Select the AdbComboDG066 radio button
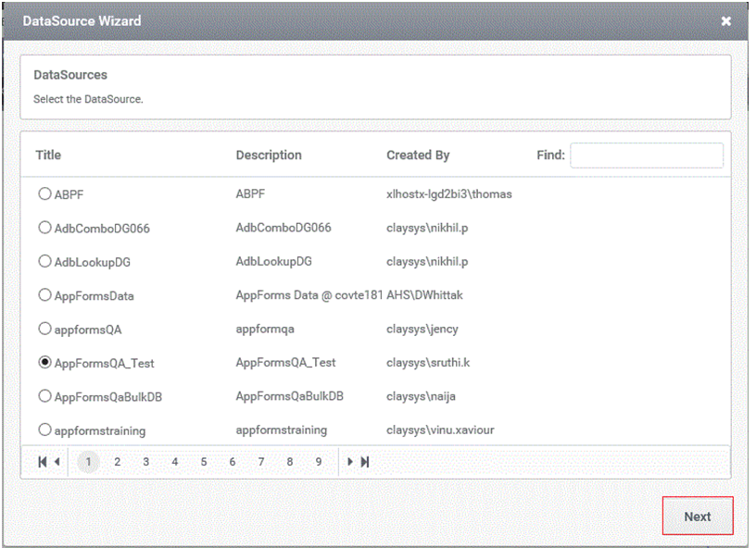Screen dimensions: 756x548 (x=44, y=228)
